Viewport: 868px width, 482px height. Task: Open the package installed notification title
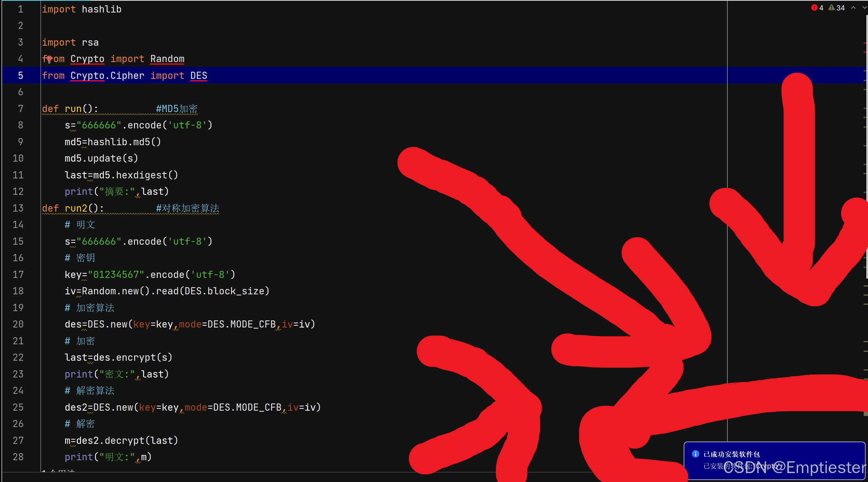pos(732,454)
